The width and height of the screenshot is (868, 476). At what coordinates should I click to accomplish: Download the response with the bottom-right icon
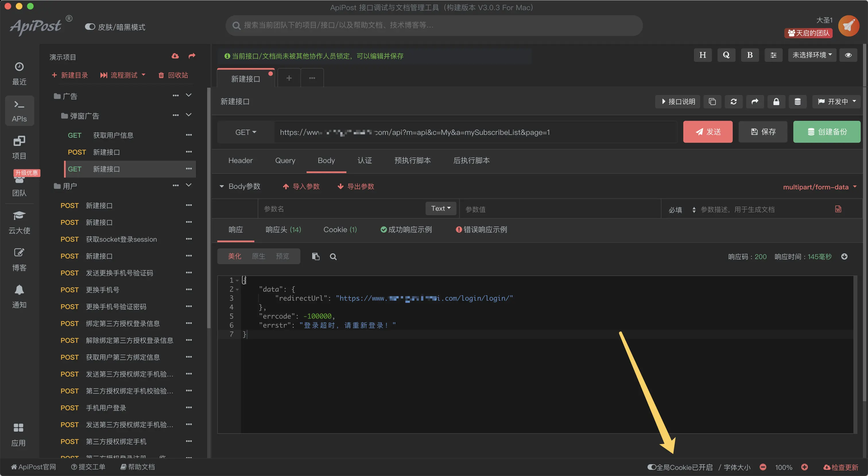click(x=845, y=257)
